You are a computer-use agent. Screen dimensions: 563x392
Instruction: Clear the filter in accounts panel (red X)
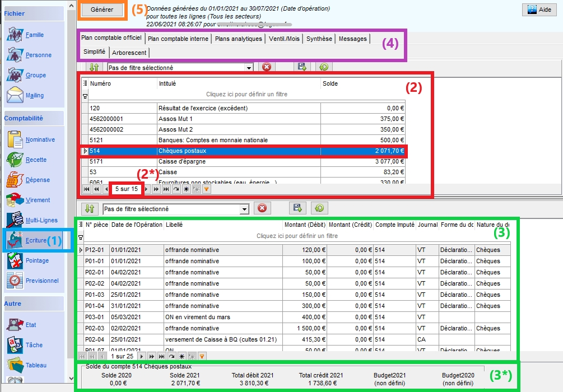267,67
